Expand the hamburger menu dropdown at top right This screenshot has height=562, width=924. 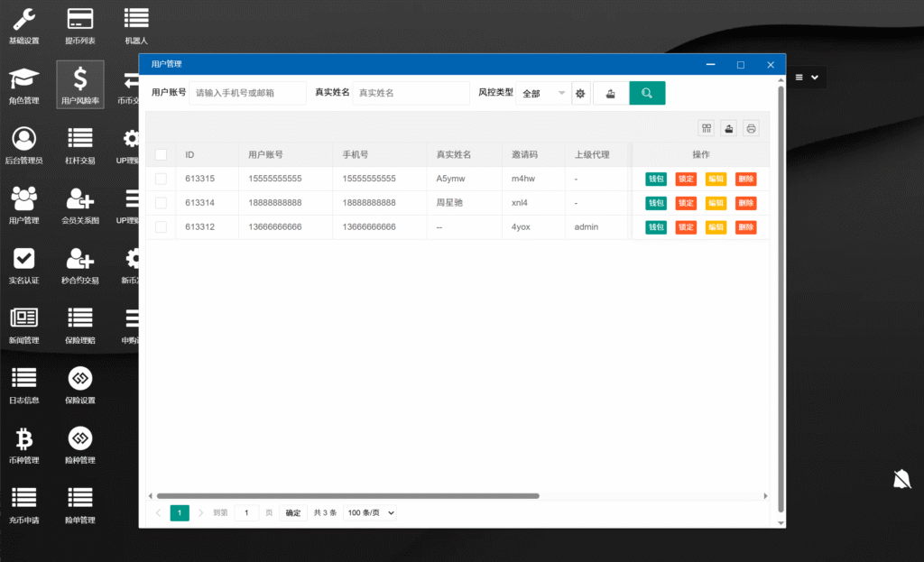click(x=807, y=78)
